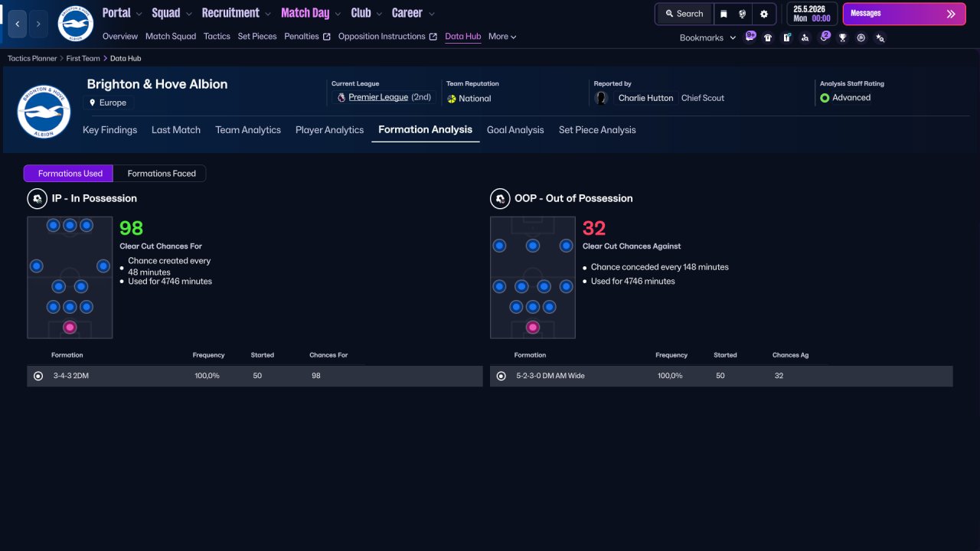Expand the Recruitment menu chevron

point(267,14)
